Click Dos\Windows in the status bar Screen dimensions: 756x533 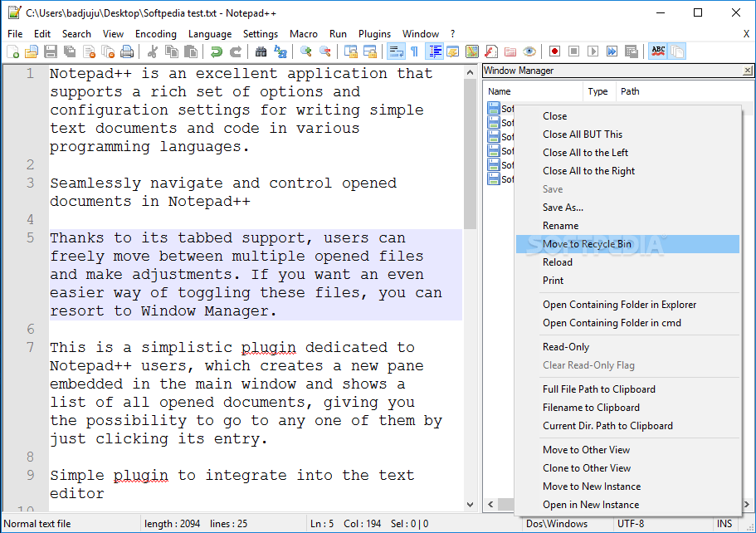[557, 524]
